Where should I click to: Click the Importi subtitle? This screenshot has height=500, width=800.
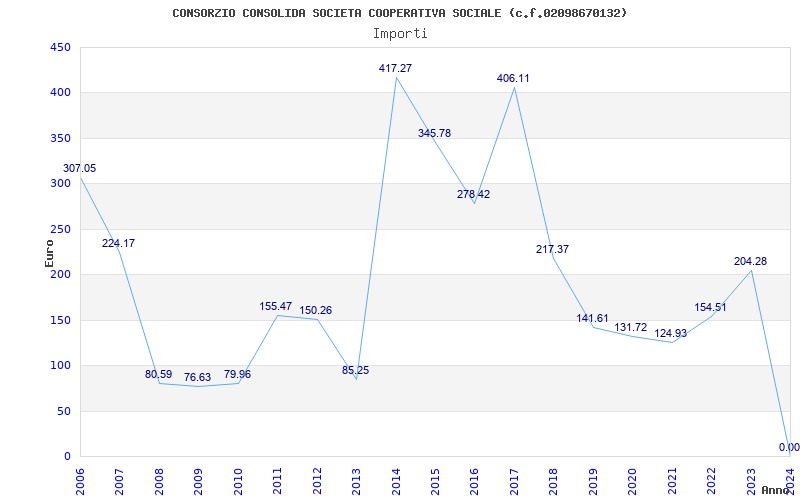tap(400, 34)
